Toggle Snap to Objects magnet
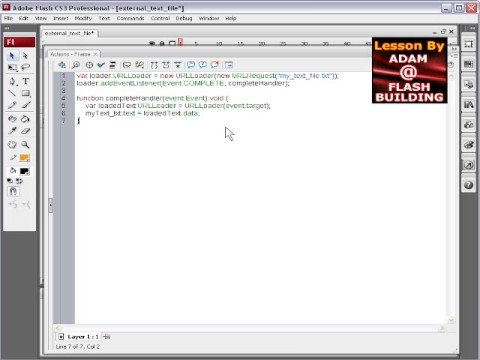 [x=13, y=191]
